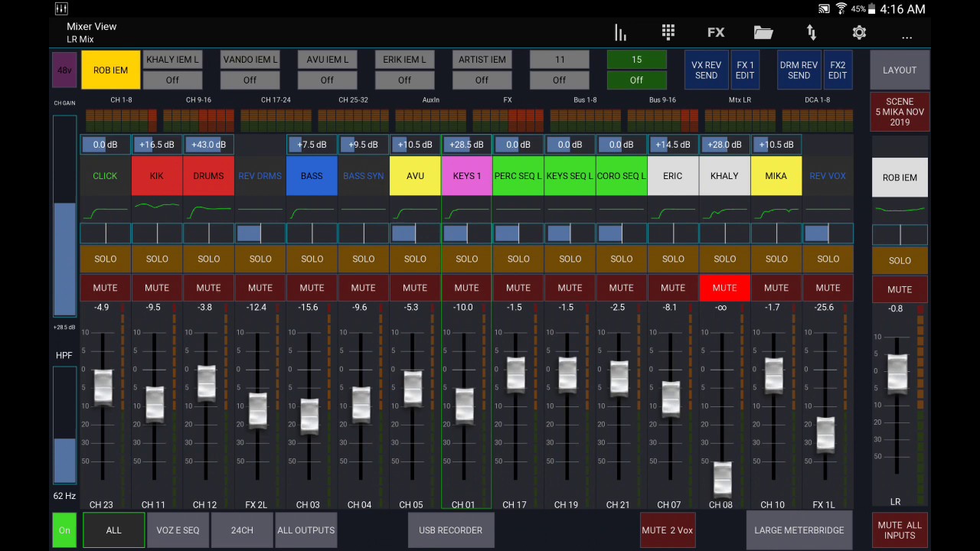Open the mixer sliders icon at top left

tap(61, 9)
